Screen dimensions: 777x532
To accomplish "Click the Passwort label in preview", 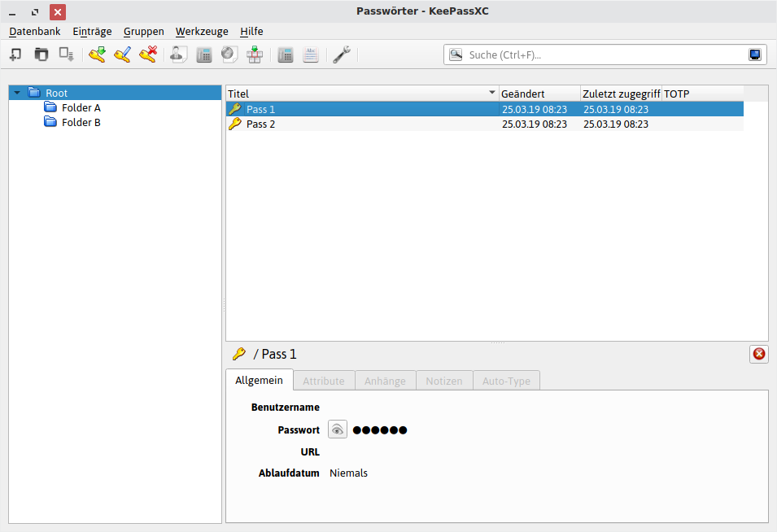I will point(299,430).
